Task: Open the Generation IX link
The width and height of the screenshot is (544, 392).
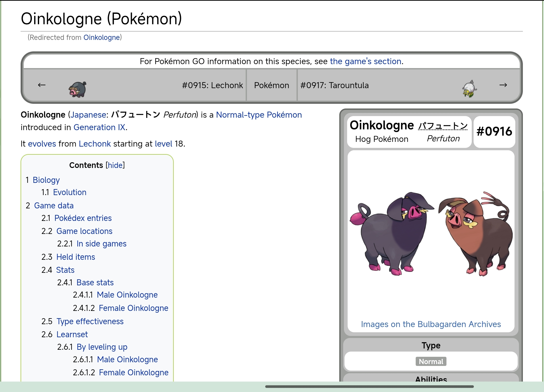Action: [99, 127]
